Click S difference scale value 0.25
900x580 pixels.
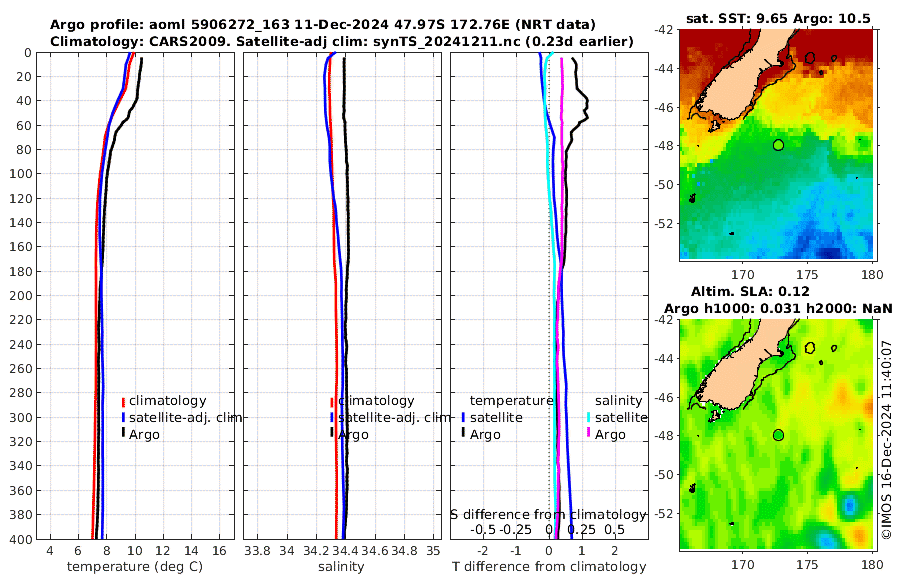[581, 529]
